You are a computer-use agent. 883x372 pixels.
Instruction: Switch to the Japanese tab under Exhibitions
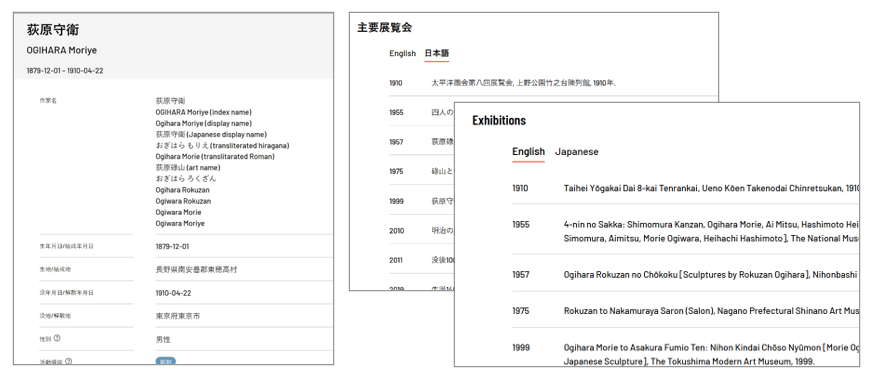click(577, 151)
